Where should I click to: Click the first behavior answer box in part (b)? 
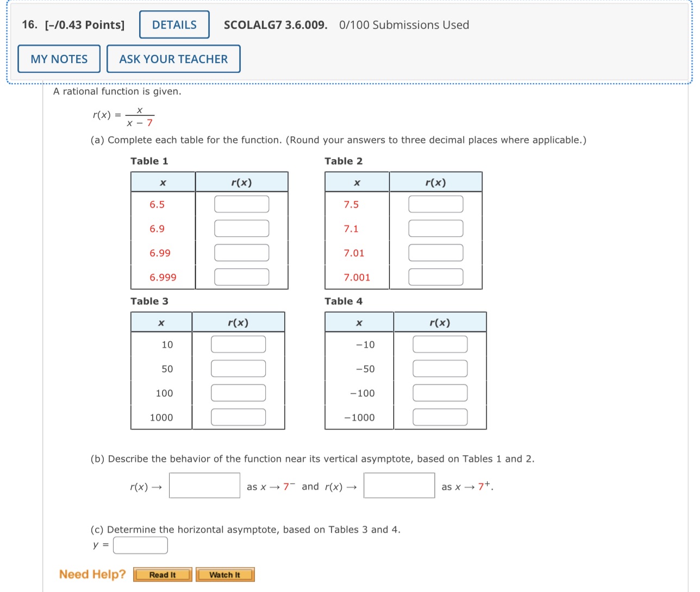204,485
